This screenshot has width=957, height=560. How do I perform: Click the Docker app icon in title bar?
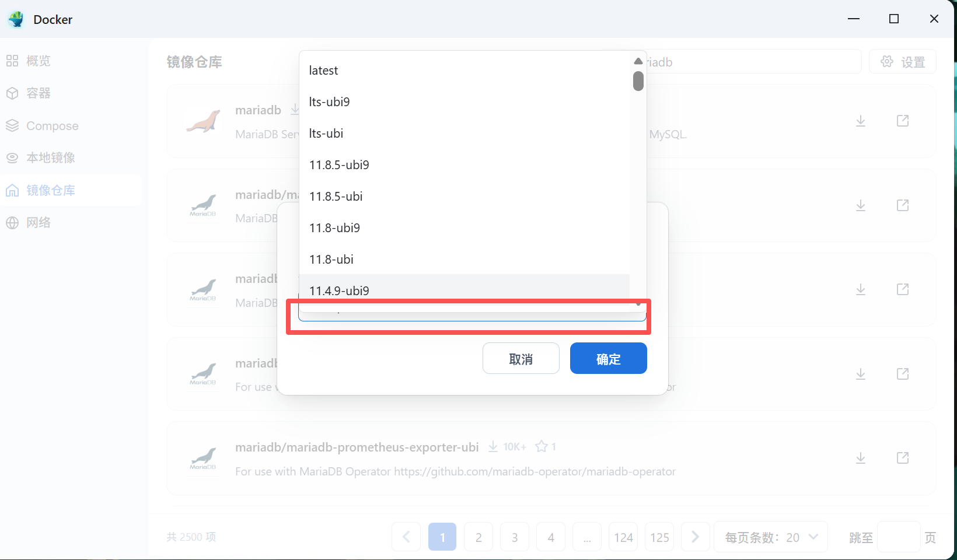click(16, 19)
